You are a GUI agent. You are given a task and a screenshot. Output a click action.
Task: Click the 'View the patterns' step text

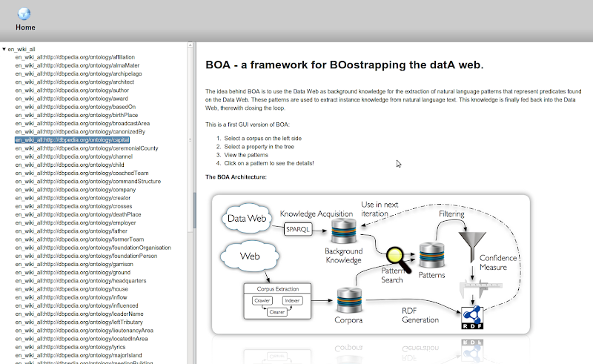coord(246,155)
